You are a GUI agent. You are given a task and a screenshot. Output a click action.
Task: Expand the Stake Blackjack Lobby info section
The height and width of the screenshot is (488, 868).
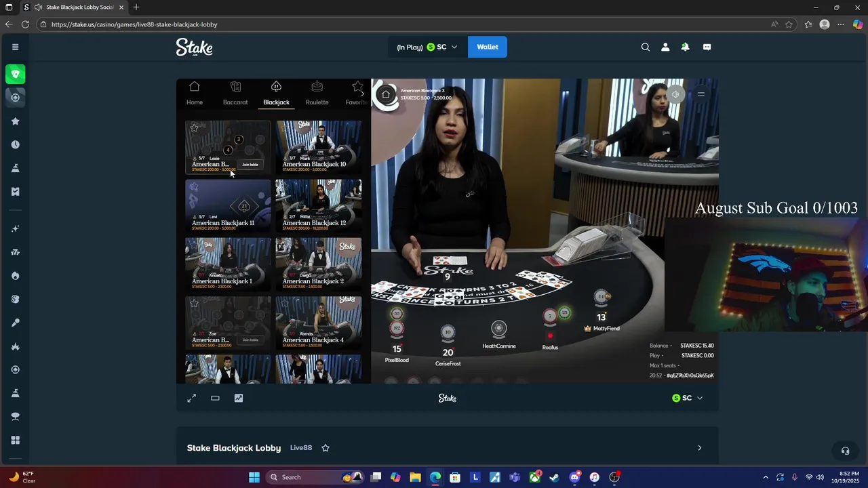(700, 448)
